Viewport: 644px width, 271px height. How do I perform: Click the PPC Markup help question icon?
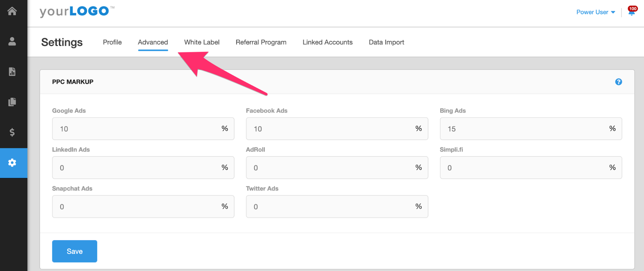pyautogui.click(x=618, y=82)
